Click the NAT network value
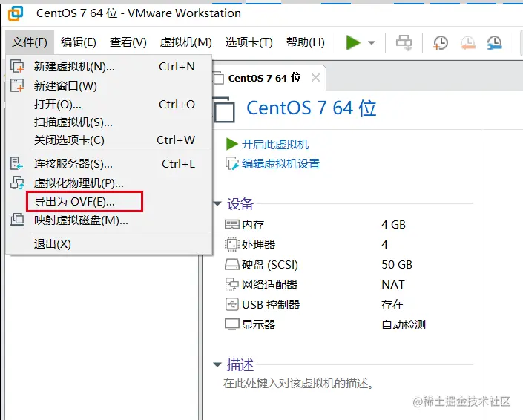523x420 pixels. pyautogui.click(x=393, y=284)
